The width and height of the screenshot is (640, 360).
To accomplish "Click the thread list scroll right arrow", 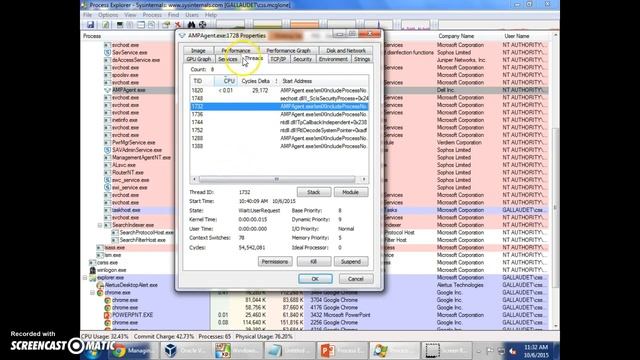I will pyautogui.click(x=364, y=179).
